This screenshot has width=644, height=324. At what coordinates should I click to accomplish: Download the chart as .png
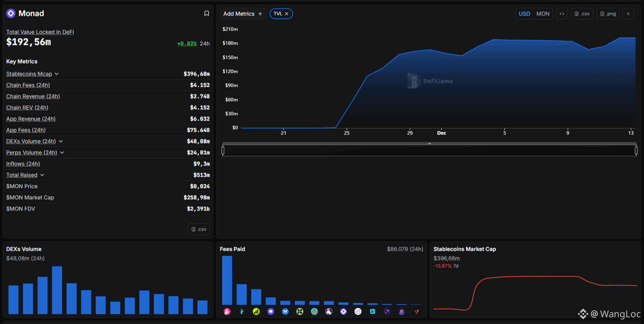608,14
